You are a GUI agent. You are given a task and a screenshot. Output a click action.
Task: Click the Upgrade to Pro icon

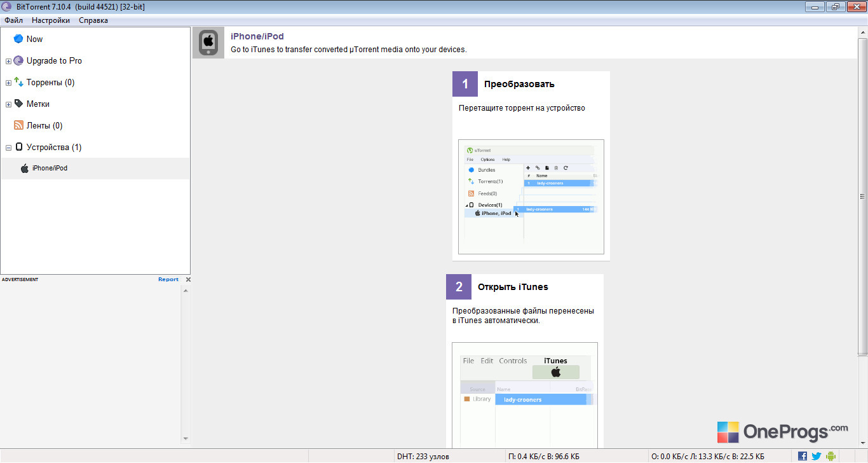coord(18,61)
